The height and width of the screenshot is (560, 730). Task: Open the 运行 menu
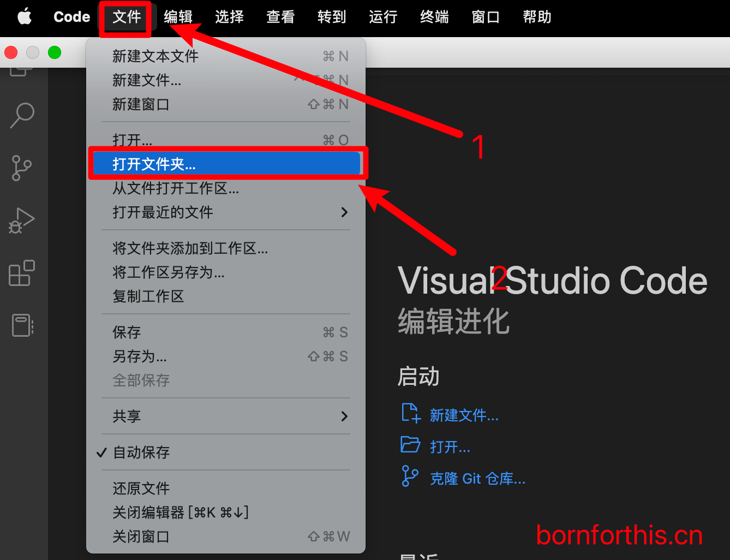[383, 17]
